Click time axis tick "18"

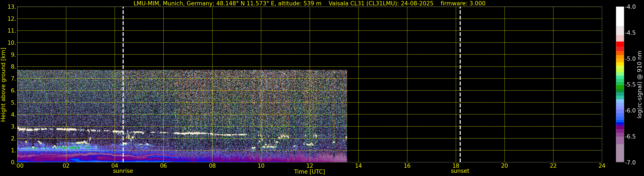[x=456, y=166]
